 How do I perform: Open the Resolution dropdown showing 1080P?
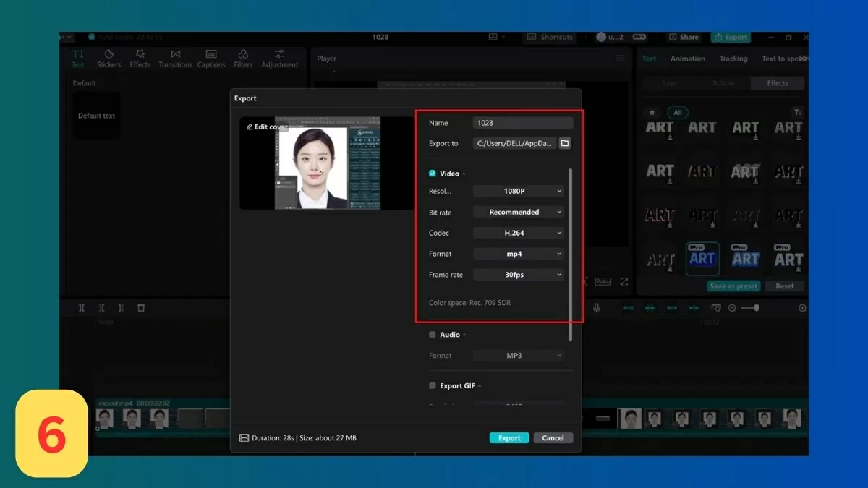(518, 190)
